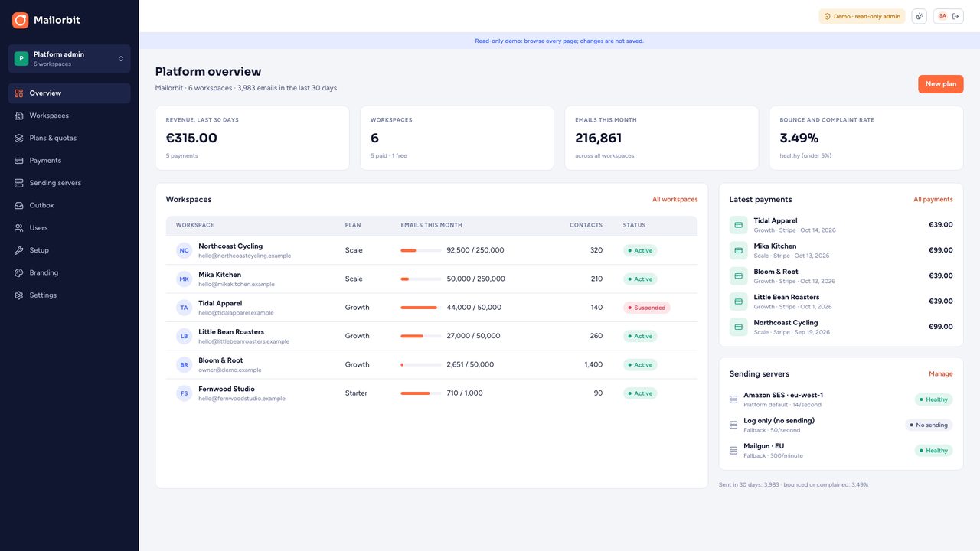Click the NC avatar for Northcoast Cycling

click(184, 250)
